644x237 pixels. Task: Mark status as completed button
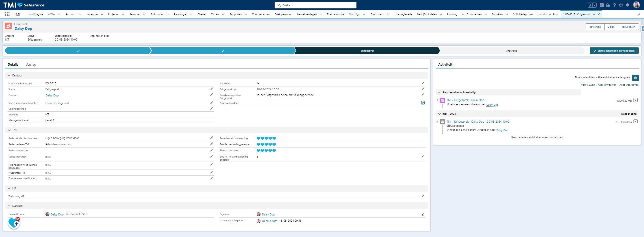pos(614,51)
